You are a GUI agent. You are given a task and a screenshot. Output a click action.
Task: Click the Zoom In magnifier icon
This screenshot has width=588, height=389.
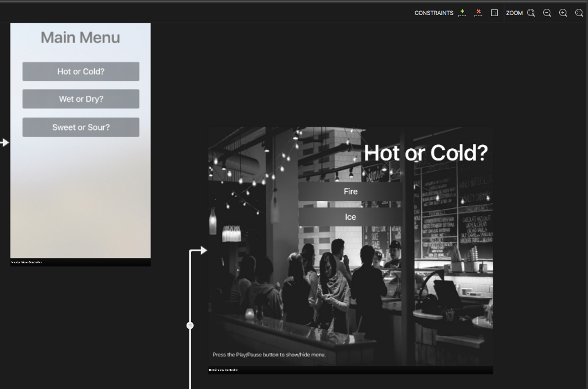(563, 12)
